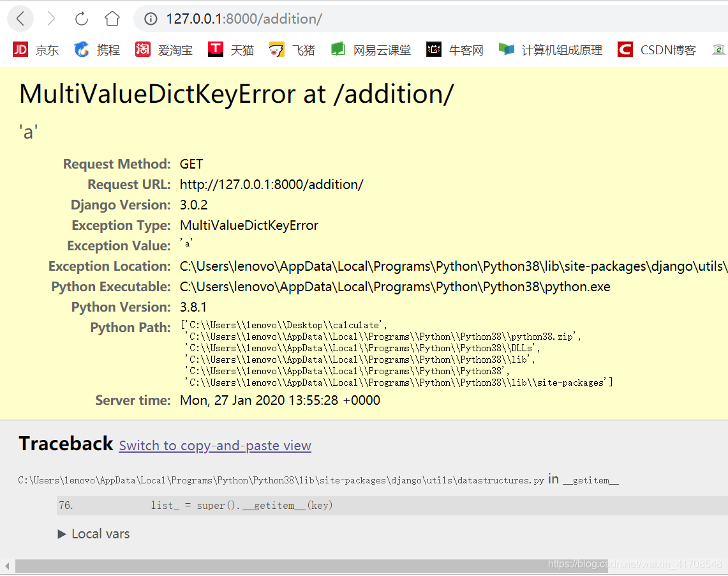Open the 网易云课堂 bookmark icon

pyautogui.click(x=338, y=49)
